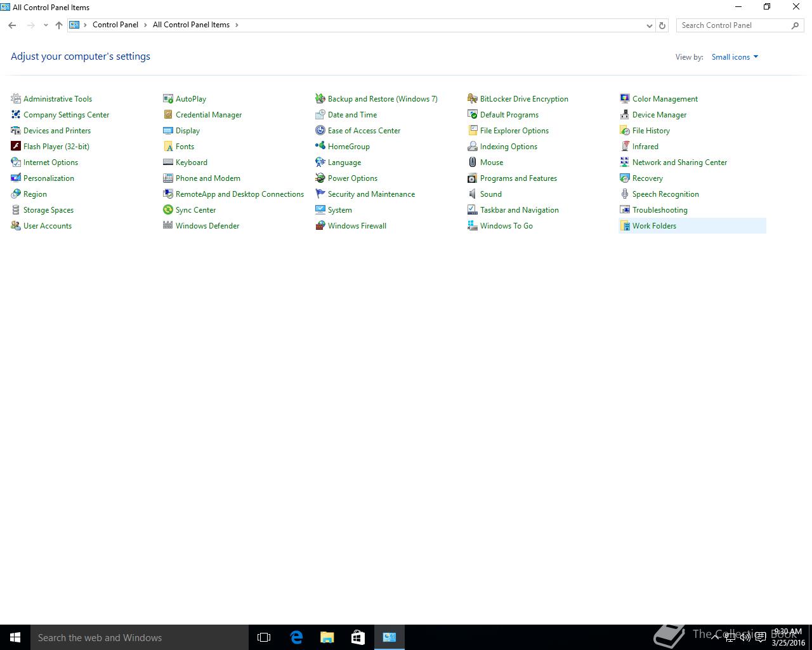Open Date and Time settings
This screenshot has height=650, width=812.
[352, 115]
